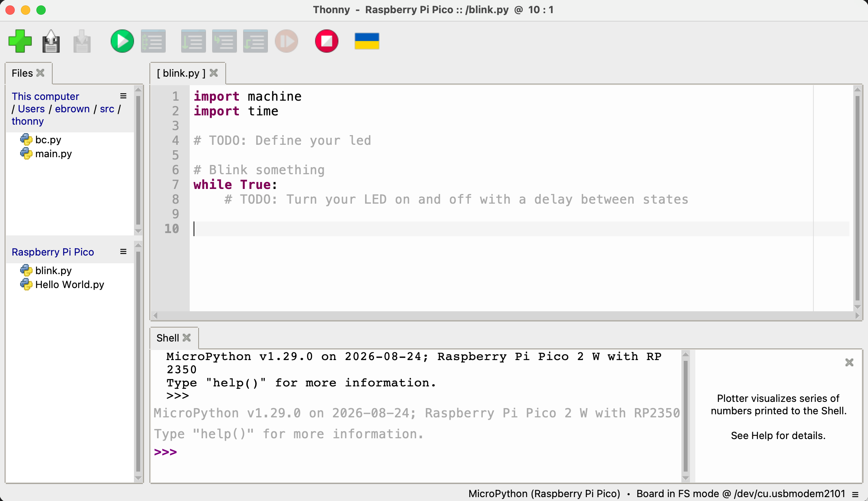Viewport: 868px width, 501px height.
Task: Close the Files panel tab
Action: 40,73
